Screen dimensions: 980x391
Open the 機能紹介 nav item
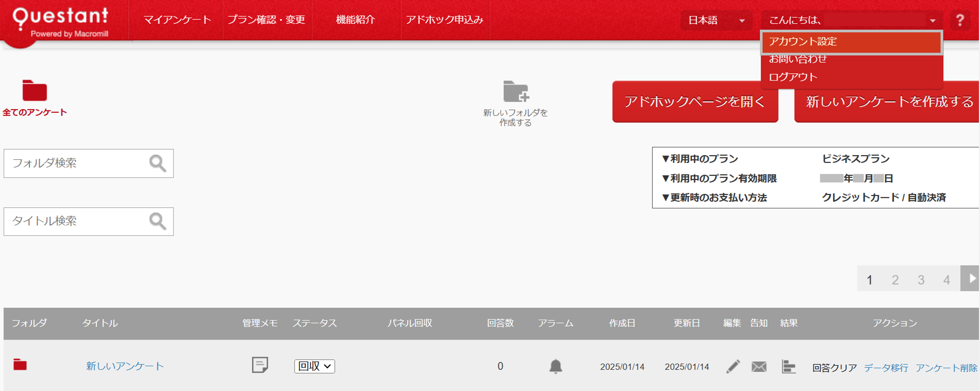pyautogui.click(x=356, y=20)
